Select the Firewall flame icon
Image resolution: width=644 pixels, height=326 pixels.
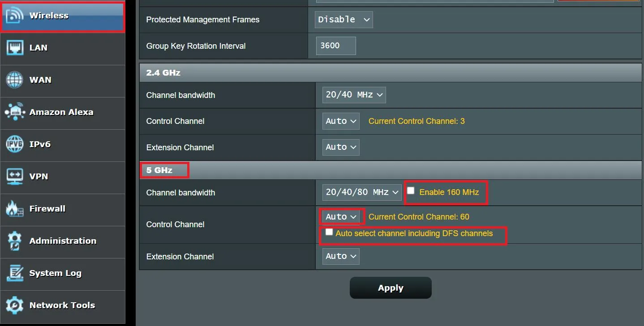(x=14, y=209)
